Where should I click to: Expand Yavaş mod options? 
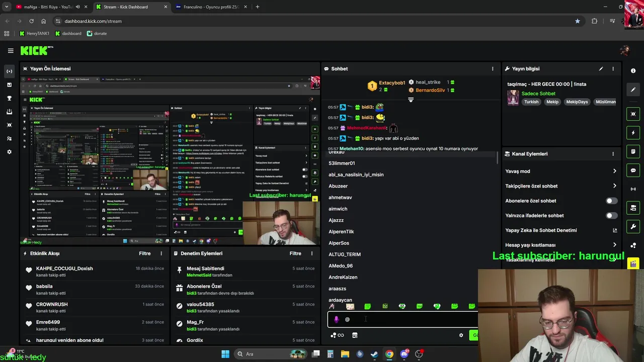point(614,171)
